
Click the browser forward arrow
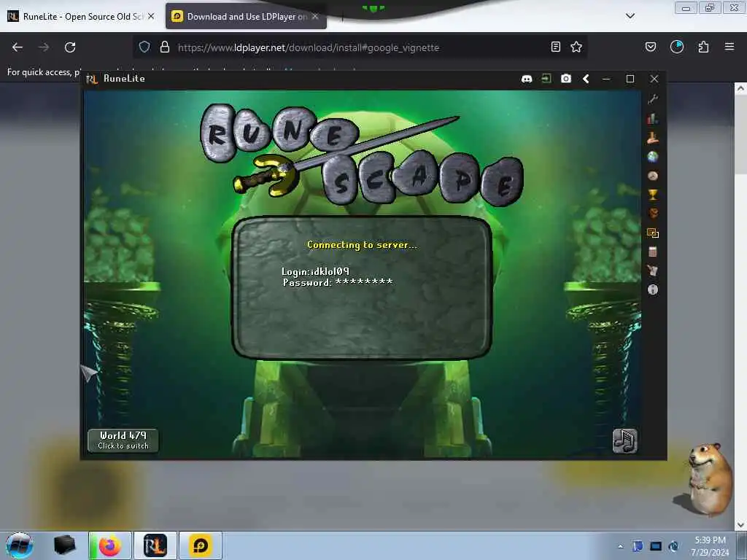(x=44, y=47)
